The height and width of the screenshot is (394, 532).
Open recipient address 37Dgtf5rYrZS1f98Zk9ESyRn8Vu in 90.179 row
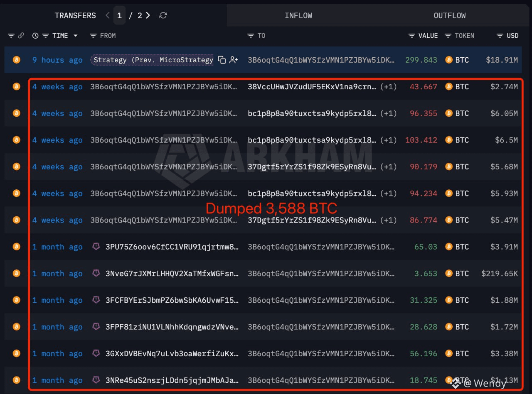[313, 166]
